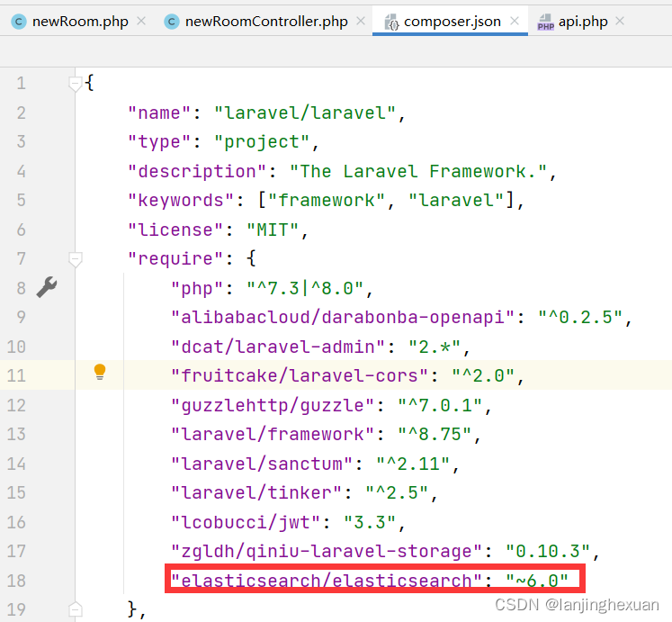Click the "php" key on line 8
The image size is (672, 622).
click(x=197, y=289)
